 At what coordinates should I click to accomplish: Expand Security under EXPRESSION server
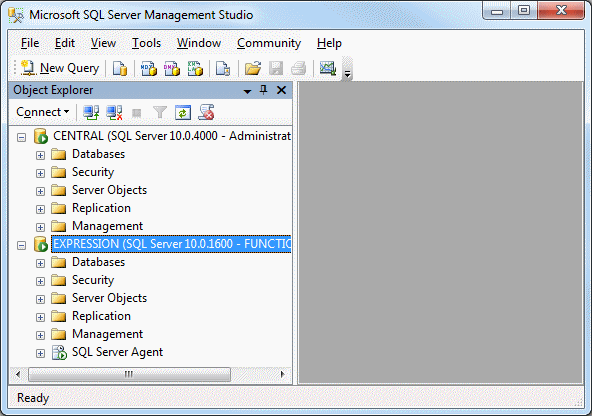tap(40, 281)
